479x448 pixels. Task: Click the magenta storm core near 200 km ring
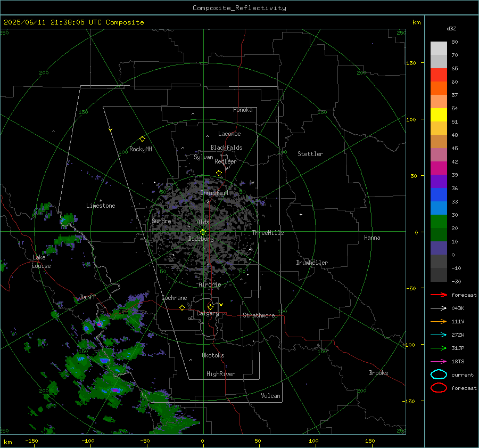pyautogui.click(x=115, y=390)
